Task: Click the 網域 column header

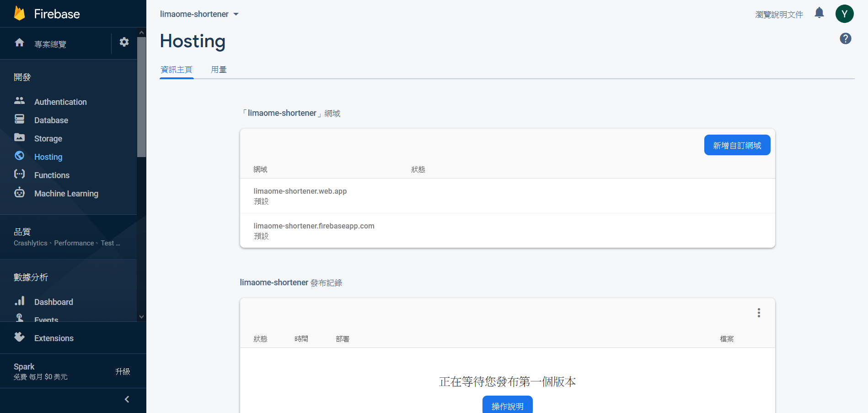Action: tap(260, 169)
